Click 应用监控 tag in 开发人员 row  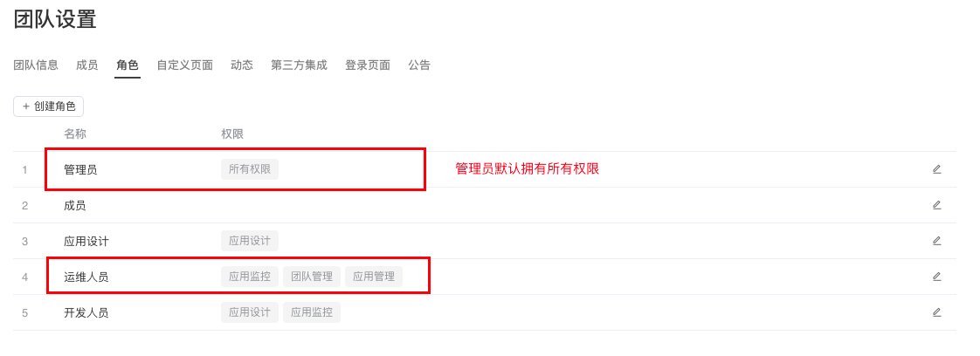coord(312,312)
